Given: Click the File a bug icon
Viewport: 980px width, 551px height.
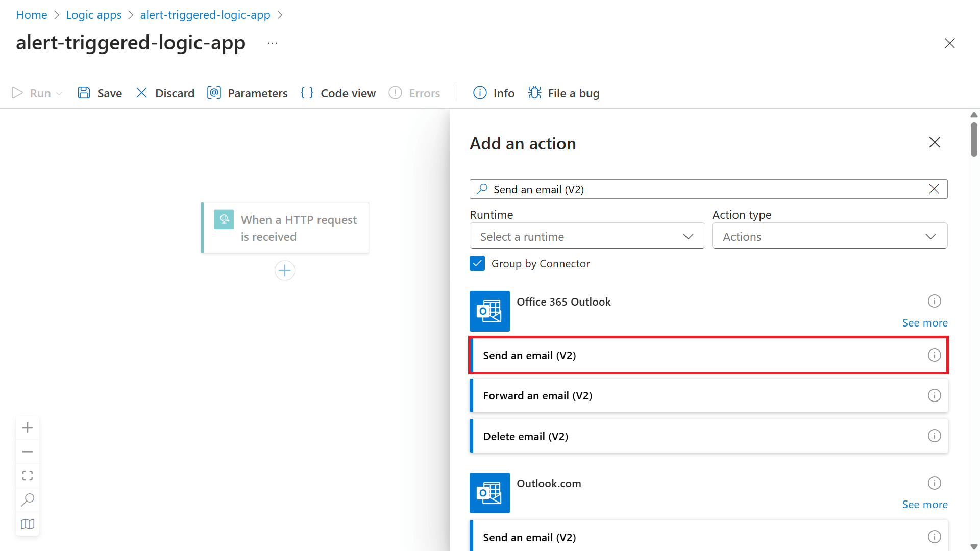Looking at the screenshot, I should click(534, 93).
